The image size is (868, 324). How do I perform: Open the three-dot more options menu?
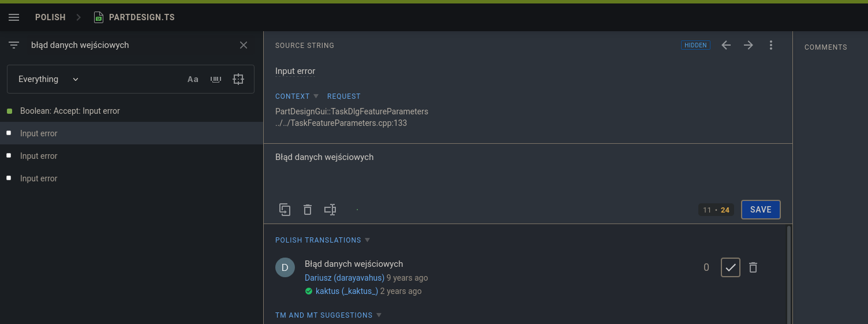pos(771,45)
